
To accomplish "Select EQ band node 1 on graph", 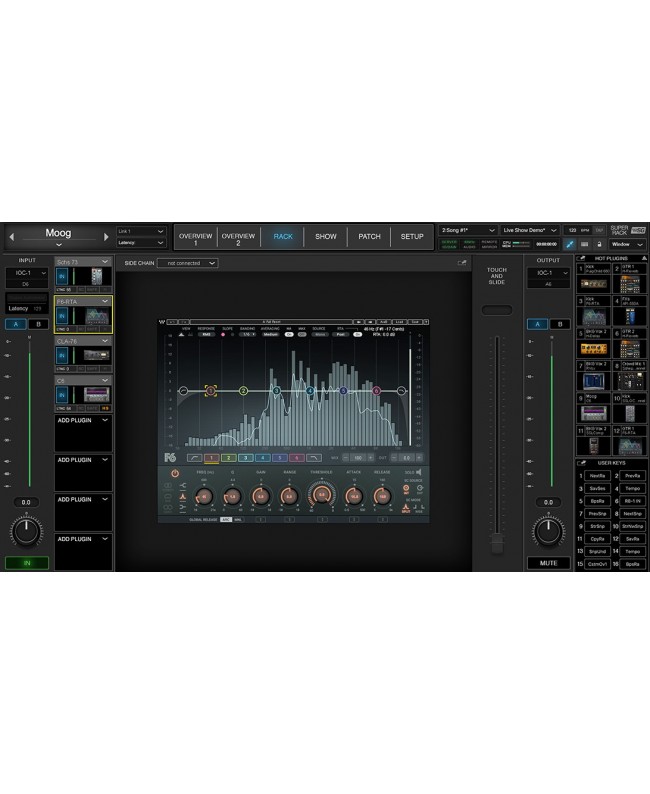I will click(211, 390).
